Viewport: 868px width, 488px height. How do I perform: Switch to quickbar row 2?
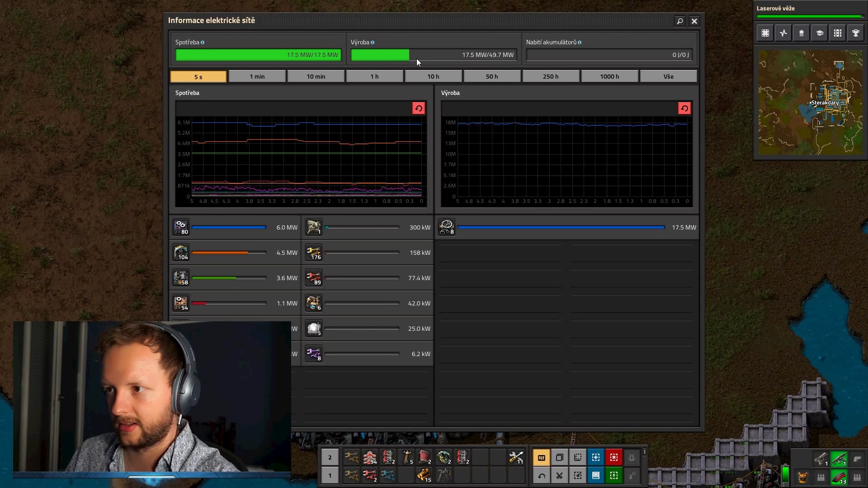[x=330, y=457]
